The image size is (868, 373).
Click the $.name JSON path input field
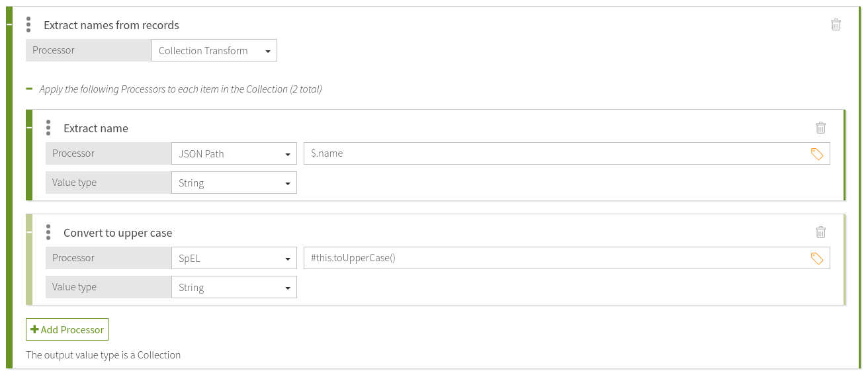[556, 154]
